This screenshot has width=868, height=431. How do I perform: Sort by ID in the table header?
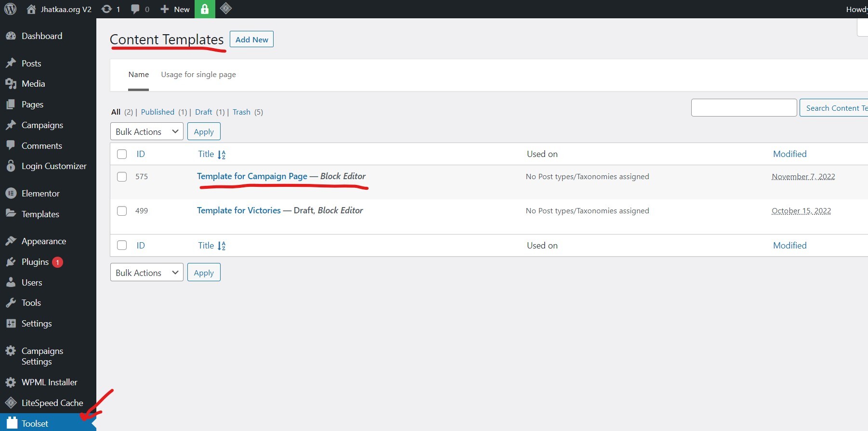tap(141, 154)
